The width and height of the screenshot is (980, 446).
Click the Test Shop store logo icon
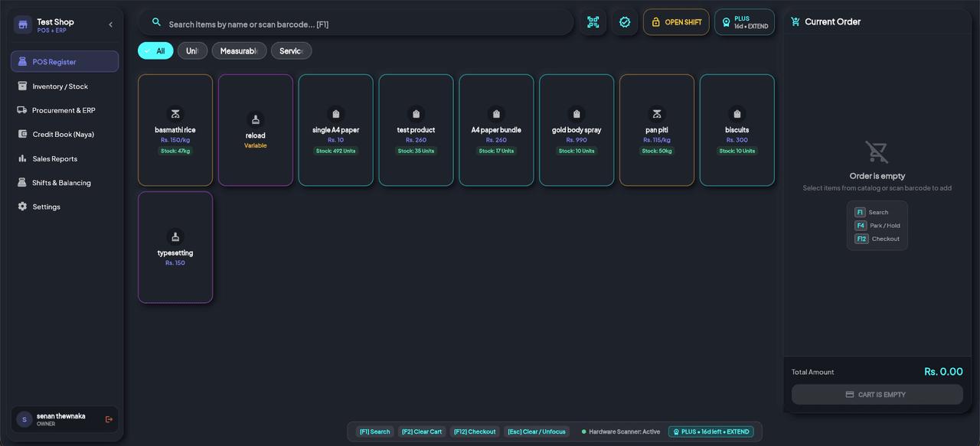(23, 24)
